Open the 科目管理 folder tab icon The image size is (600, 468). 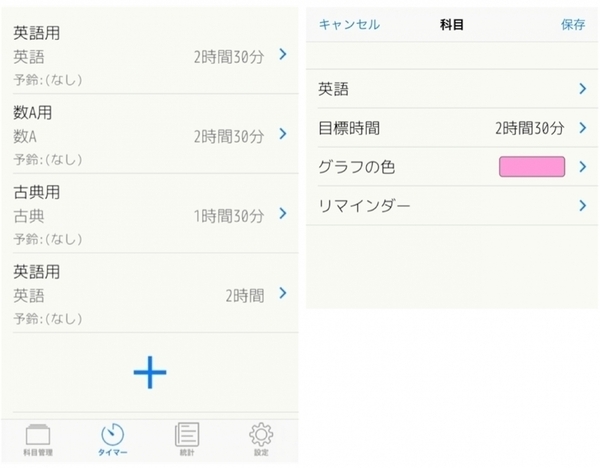pos(37,434)
